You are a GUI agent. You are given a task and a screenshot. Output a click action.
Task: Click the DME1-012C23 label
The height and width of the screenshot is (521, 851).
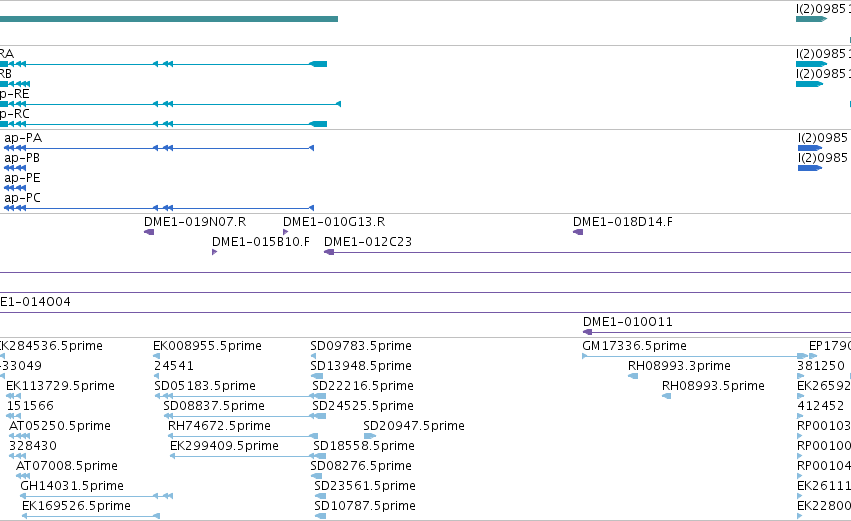tap(368, 242)
